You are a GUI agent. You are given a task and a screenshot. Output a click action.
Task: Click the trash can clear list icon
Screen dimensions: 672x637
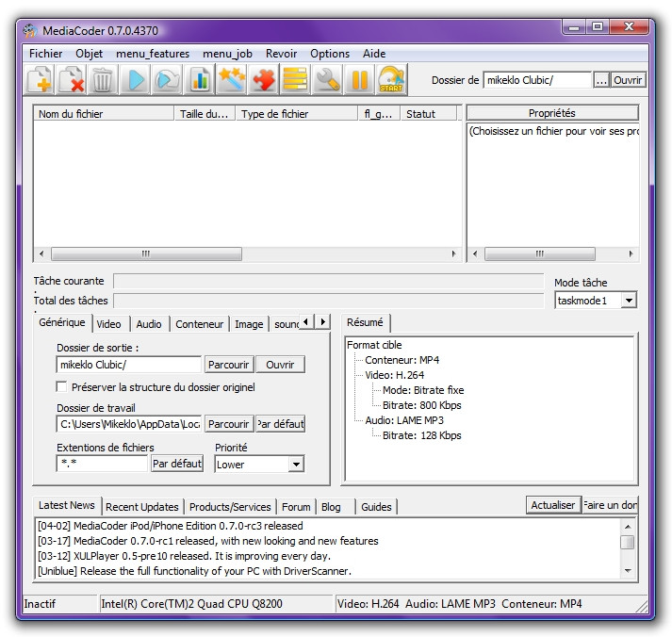[103, 80]
